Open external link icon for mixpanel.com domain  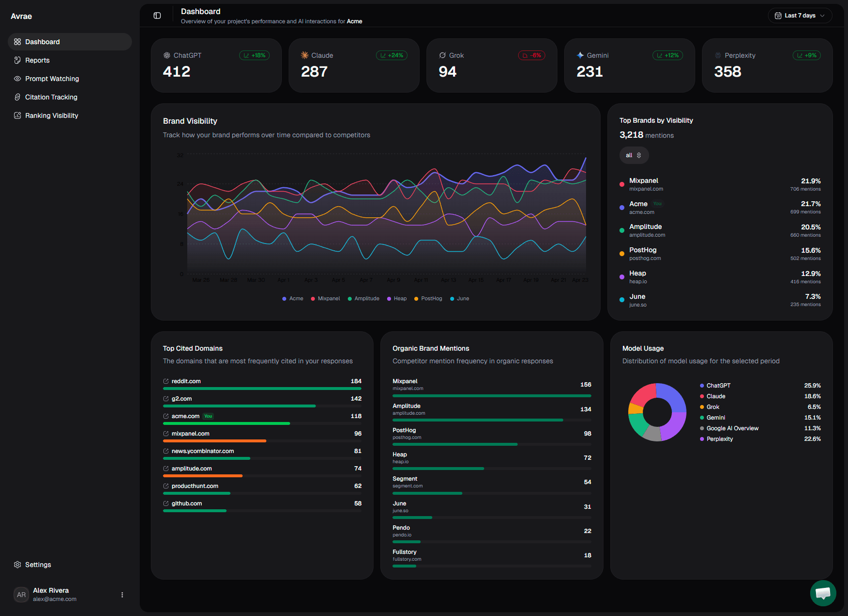pos(166,434)
